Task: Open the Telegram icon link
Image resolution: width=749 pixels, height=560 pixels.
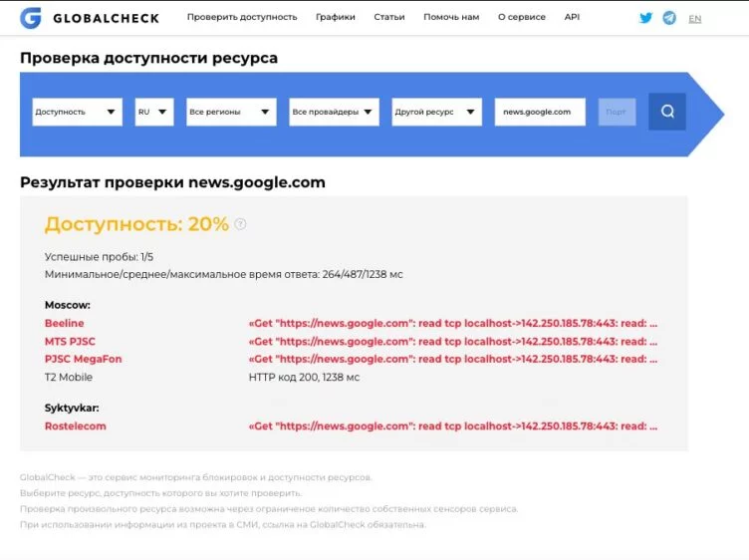Action: pos(669,18)
